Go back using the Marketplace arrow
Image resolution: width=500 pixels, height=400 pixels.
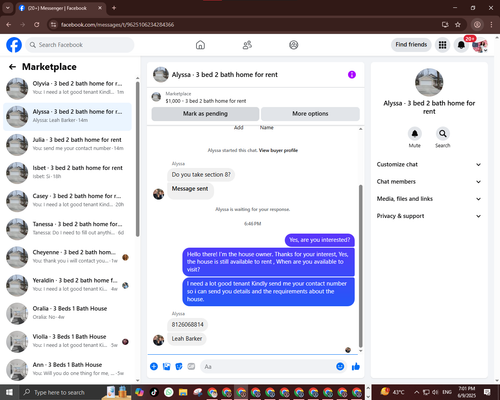12,67
